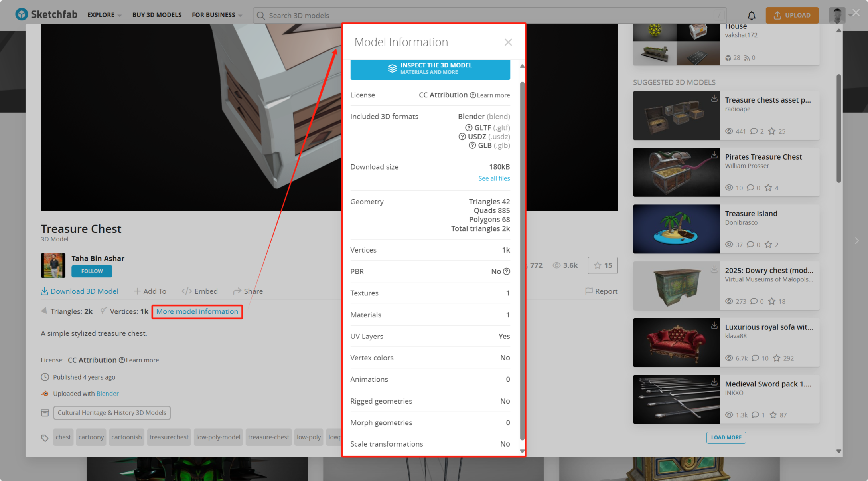Expand the For Business dropdown
This screenshot has width=868, height=481.
(x=217, y=15)
